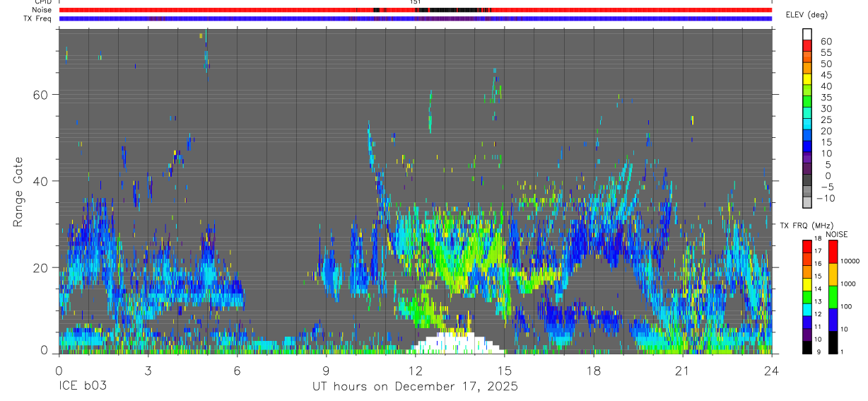Click the '6' tick label on the UT hours axis
Image resolution: width=868 pixels, height=401 pixels.
point(237,370)
